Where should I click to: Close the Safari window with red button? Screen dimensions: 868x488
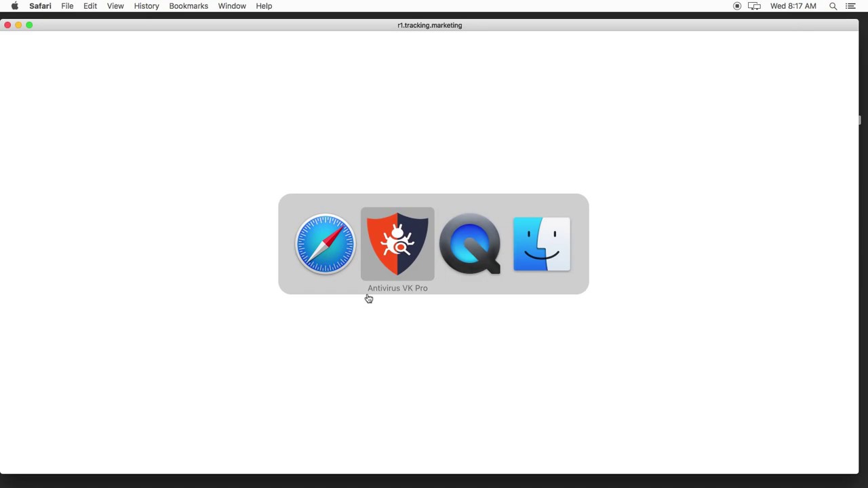click(x=7, y=25)
